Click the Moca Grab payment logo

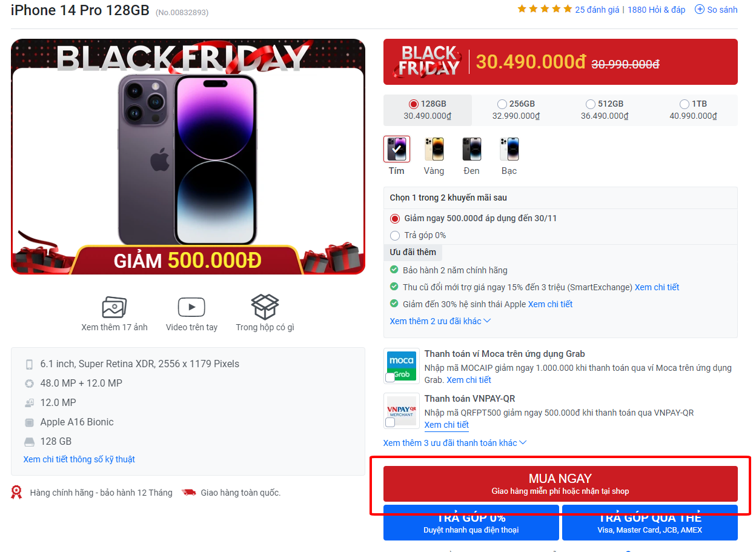coord(402,366)
